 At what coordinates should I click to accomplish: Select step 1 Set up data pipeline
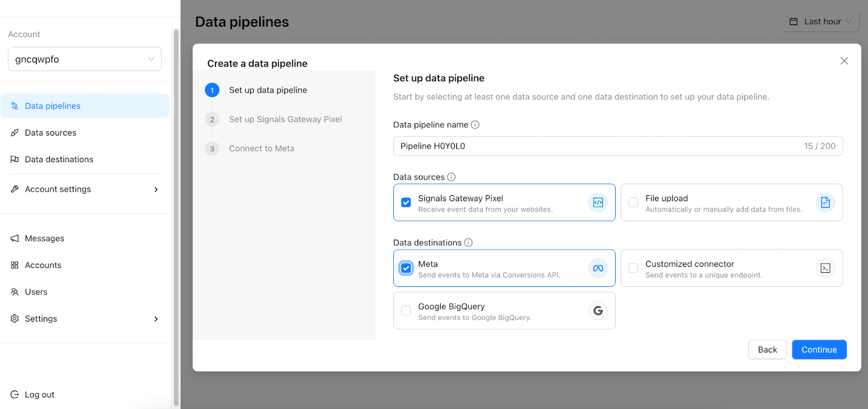[x=257, y=90]
